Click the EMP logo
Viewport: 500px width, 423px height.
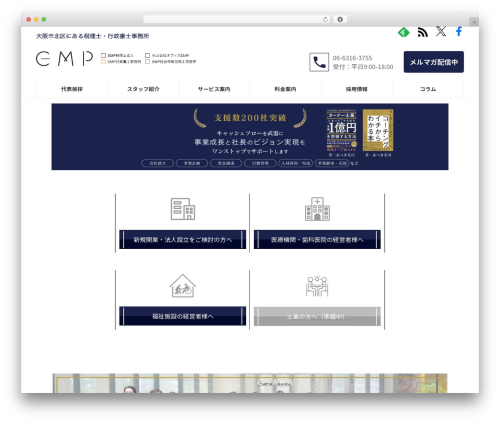pos(64,59)
